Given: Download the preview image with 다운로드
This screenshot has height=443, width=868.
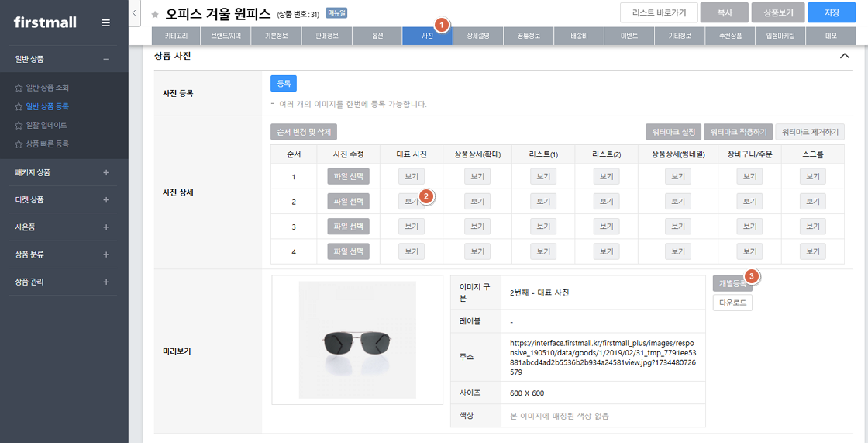Looking at the screenshot, I should click(x=732, y=303).
